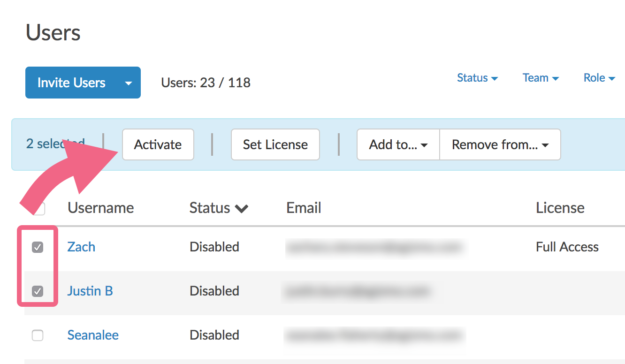
Task: Uncheck the checkbox for Zach
Action: point(38,247)
